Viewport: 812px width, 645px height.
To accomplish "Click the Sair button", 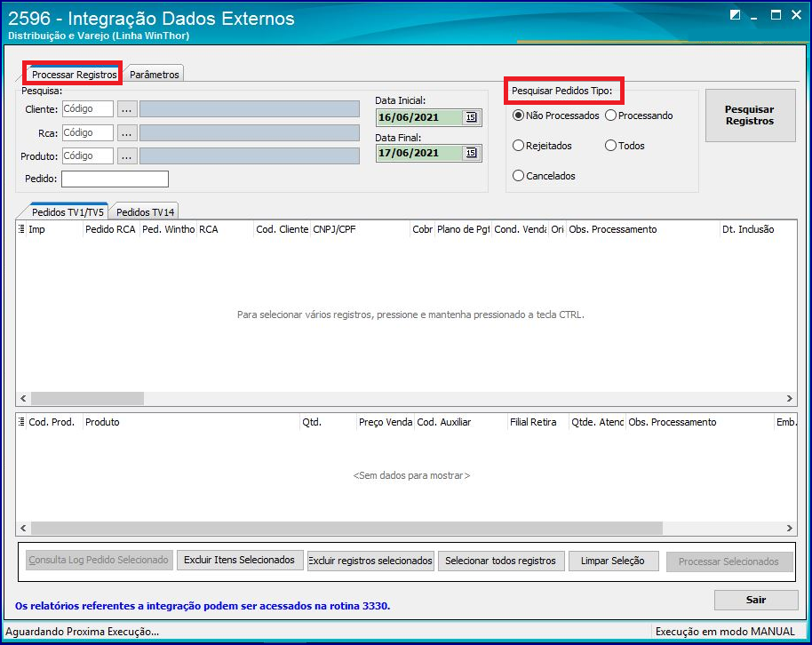I will tap(756, 600).
